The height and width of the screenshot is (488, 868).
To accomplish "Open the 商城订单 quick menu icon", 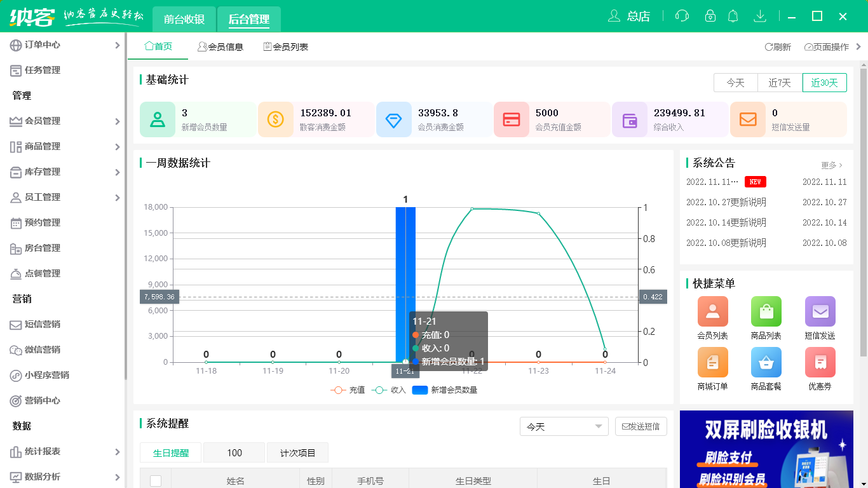I will tap(712, 361).
